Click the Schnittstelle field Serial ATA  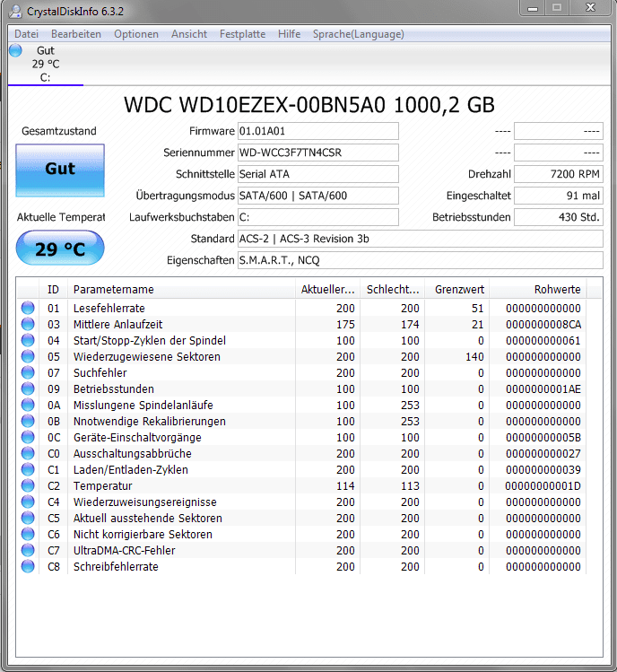point(318,174)
